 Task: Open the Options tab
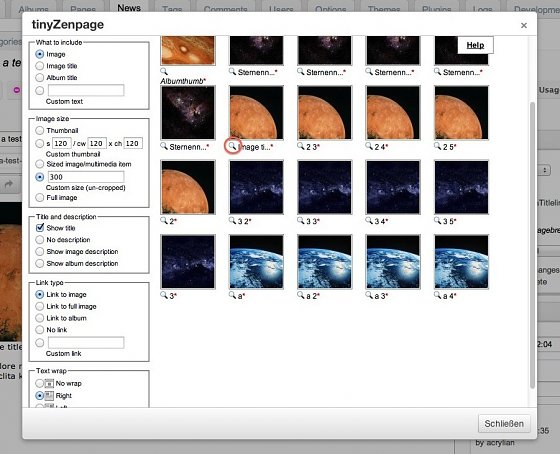331,9
